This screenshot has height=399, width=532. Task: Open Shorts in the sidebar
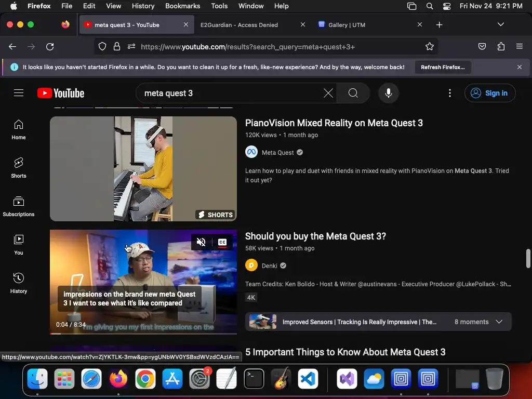(x=19, y=168)
